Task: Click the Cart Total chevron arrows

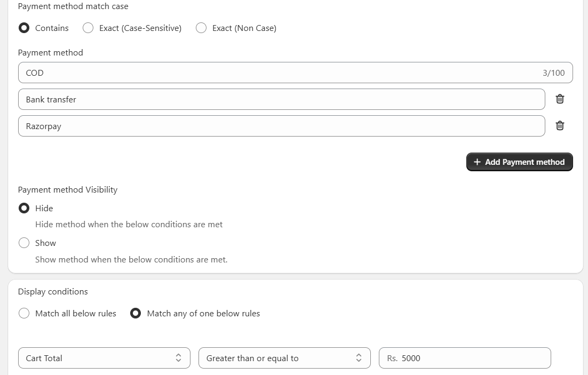Action: tap(178, 358)
